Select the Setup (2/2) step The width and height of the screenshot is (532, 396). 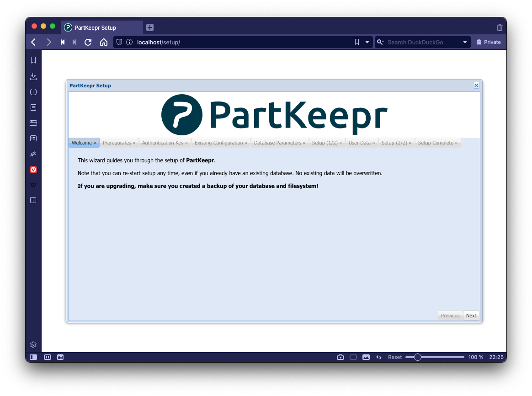pyautogui.click(x=396, y=143)
